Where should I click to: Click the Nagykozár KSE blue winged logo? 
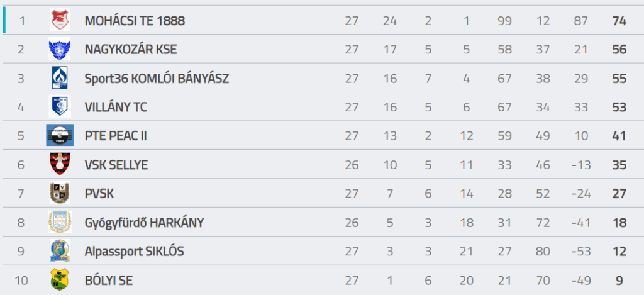[60, 49]
